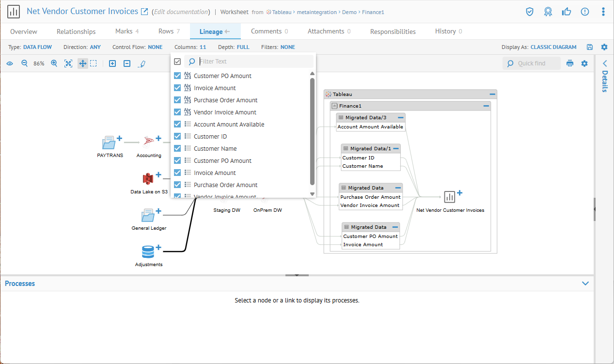The height and width of the screenshot is (364, 614).
Task: Uncheck the Customer ID column checkbox
Action: pos(177,136)
